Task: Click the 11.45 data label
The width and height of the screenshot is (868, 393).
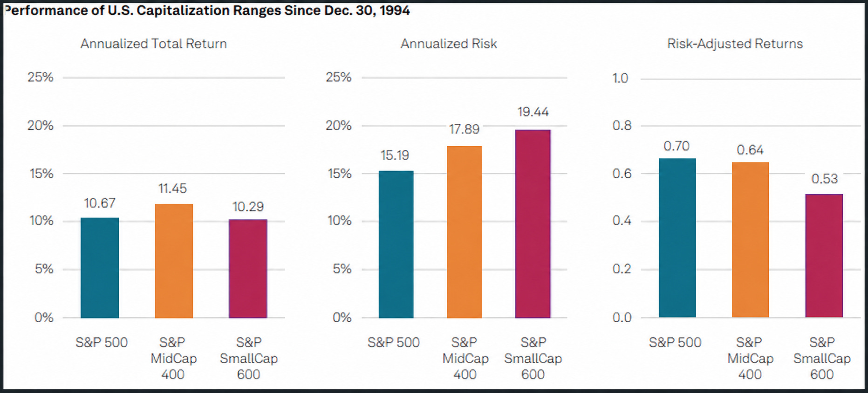Action: 172,189
